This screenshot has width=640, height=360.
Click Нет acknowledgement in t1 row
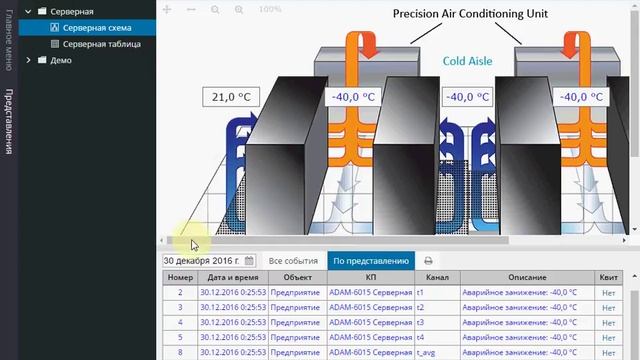click(608, 293)
